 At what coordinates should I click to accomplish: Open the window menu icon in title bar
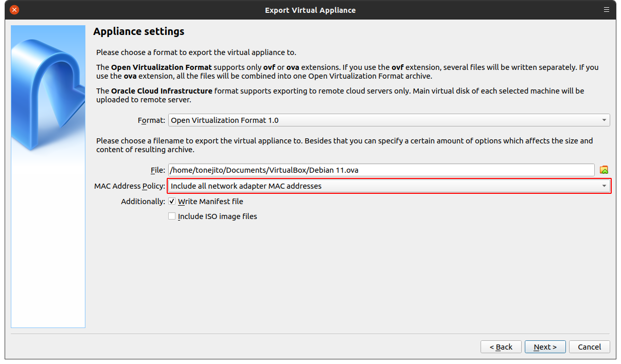[608, 10]
